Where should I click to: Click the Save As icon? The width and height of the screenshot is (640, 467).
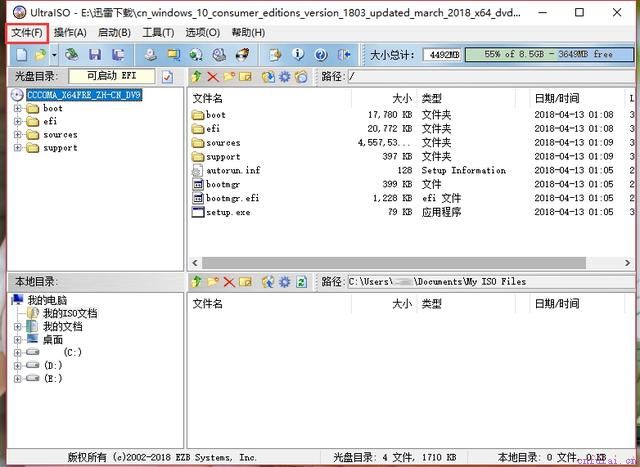pos(118,54)
